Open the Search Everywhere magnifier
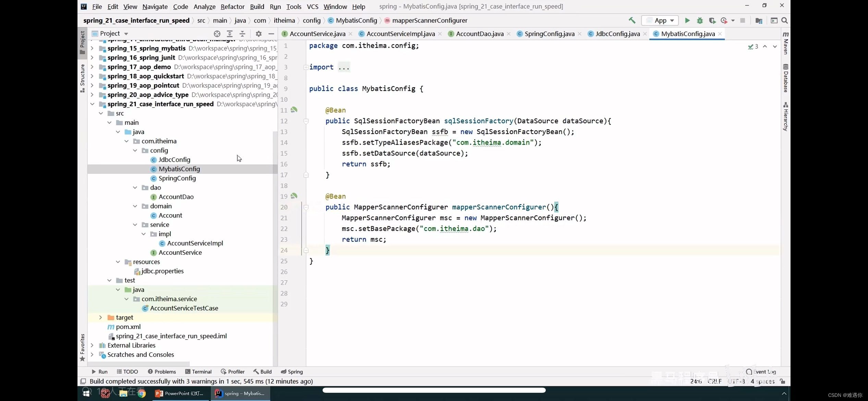This screenshot has width=868, height=401. 784,21
